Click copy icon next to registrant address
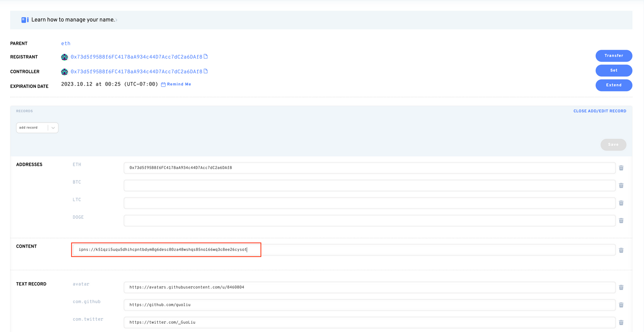 [x=206, y=57]
